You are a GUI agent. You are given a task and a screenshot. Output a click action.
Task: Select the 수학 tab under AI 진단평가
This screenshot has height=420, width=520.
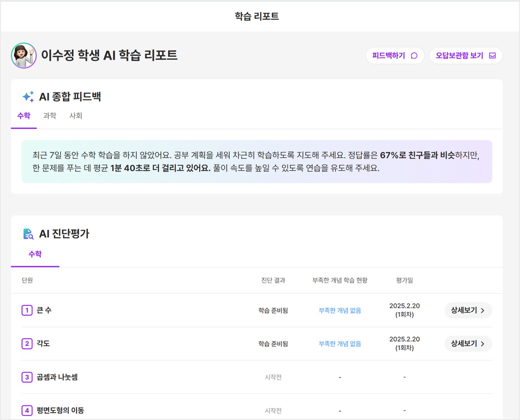click(35, 254)
